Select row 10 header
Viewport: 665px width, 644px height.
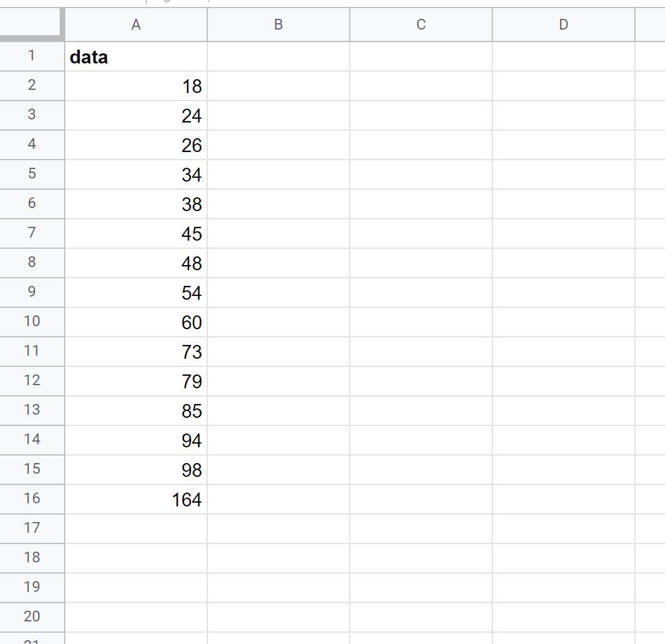[32, 322]
